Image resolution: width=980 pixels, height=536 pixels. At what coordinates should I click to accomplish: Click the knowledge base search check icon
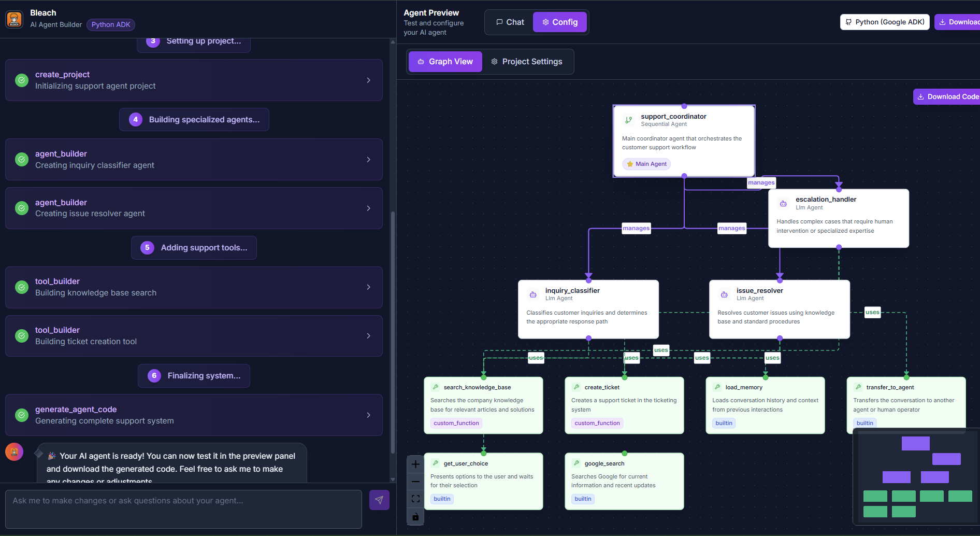(x=22, y=287)
